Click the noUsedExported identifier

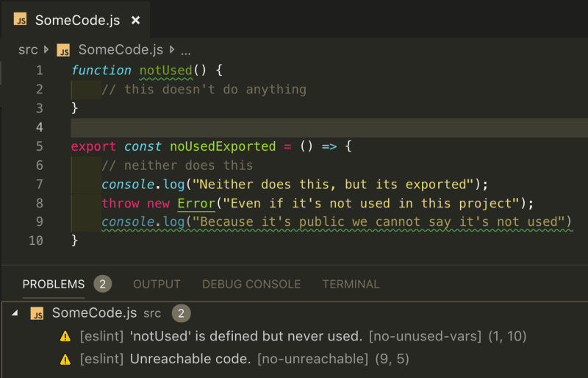click(x=223, y=146)
